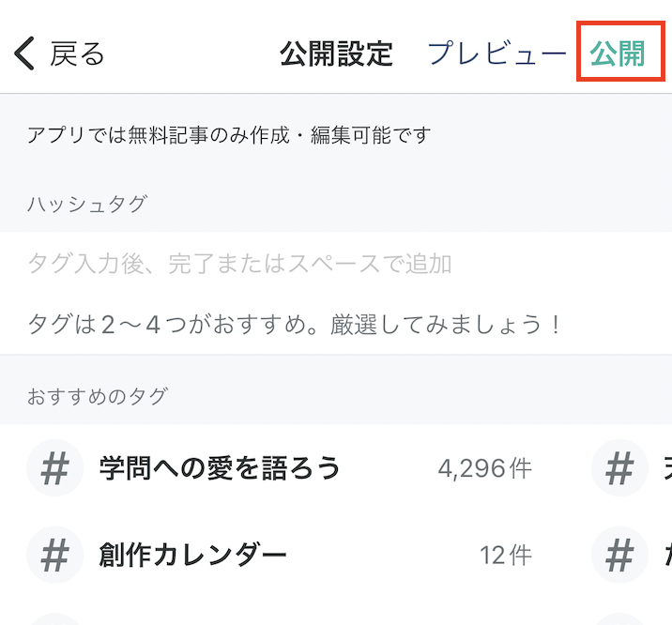This screenshot has width=672, height=625.
Task: Tap the 公開設定 page title
Action: (336, 53)
